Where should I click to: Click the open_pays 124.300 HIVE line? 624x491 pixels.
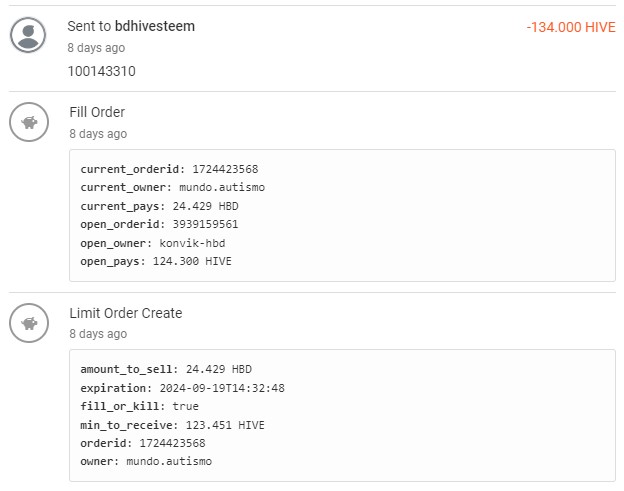(156, 261)
